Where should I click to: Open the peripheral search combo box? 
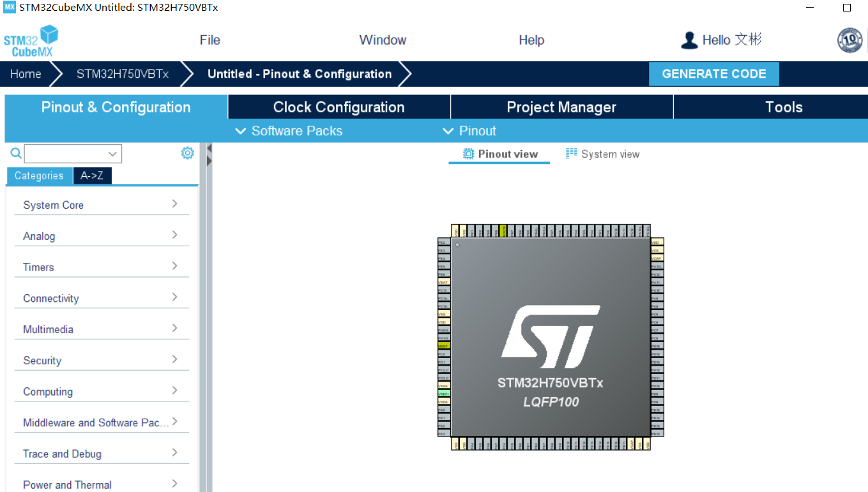click(x=73, y=154)
